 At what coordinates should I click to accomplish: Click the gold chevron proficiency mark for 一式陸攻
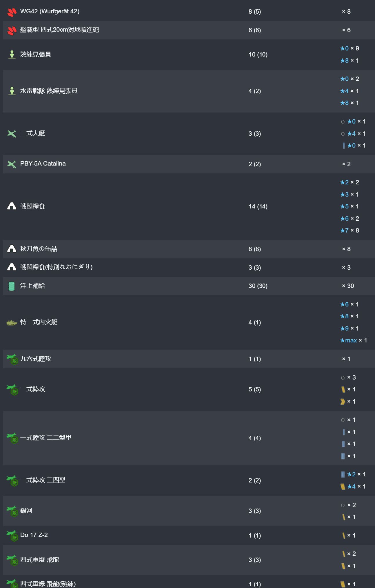click(x=343, y=402)
